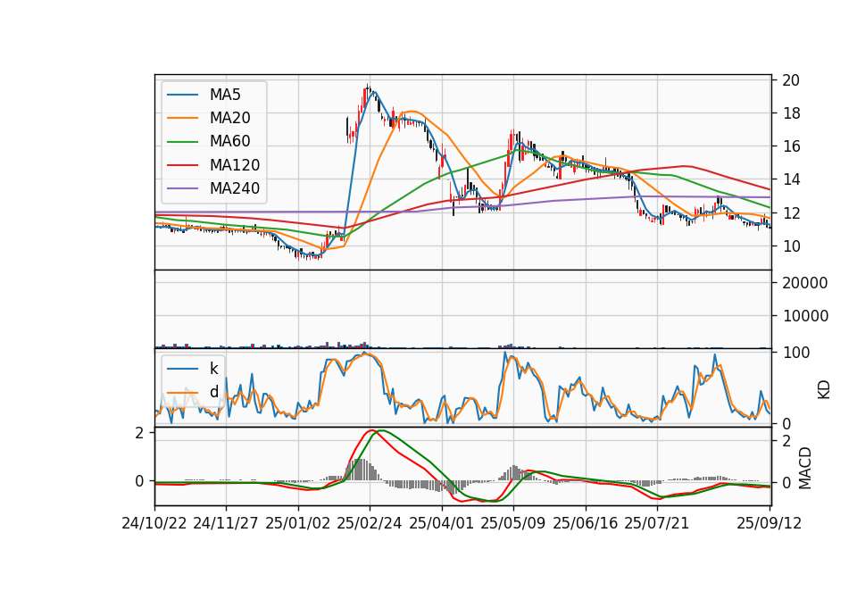Click the red MA120 legend line sample
The image size is (857, 616).
coord(182,165)
